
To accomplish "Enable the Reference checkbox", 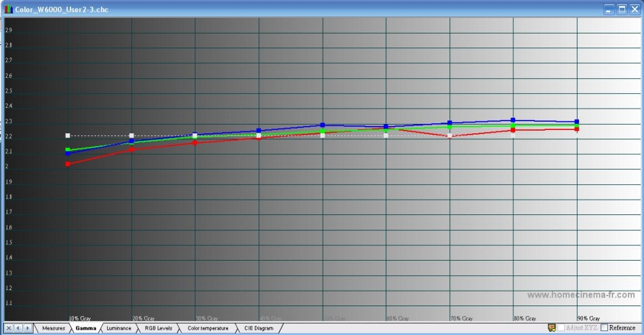I will [x=604, y=328].
